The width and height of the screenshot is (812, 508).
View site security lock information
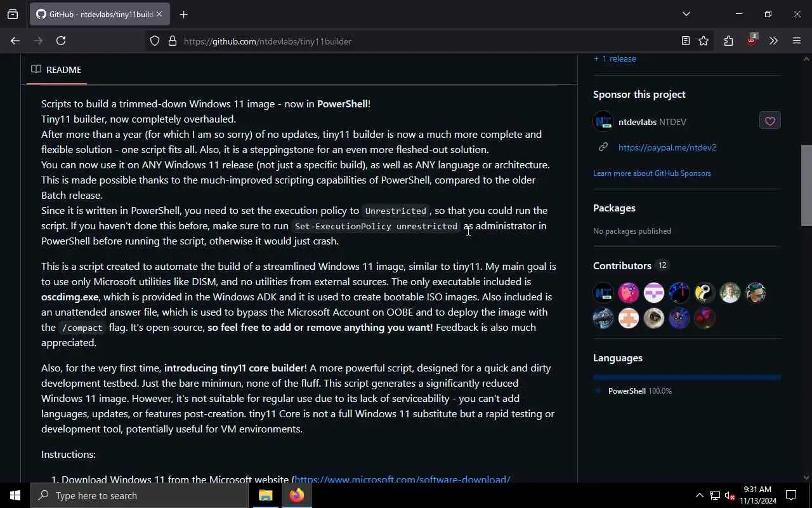tap(172, 41)
